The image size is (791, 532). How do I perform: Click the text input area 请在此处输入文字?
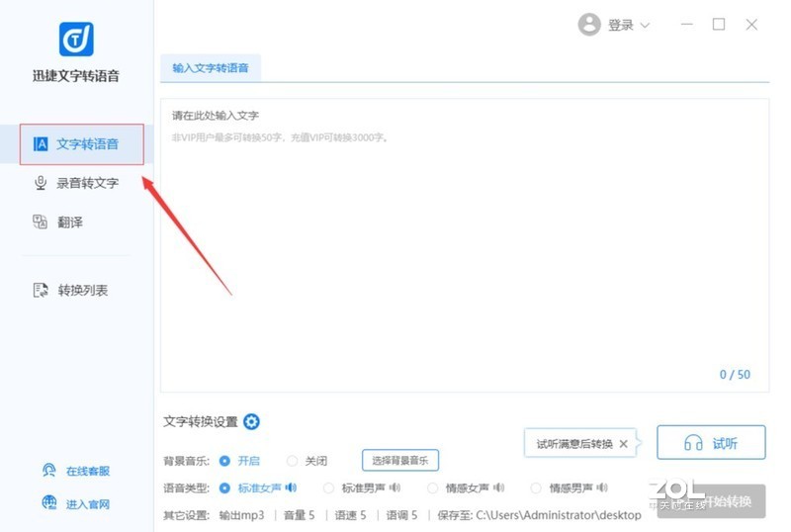(x=465, y=245)
